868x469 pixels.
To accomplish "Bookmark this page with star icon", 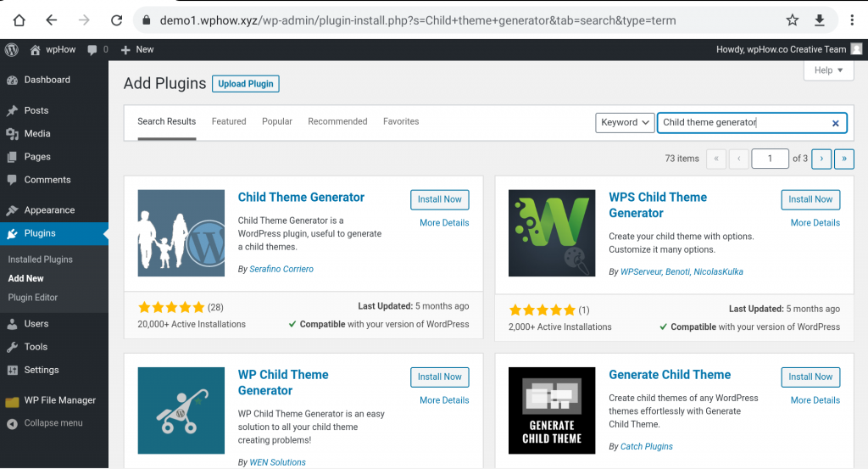I will (793, 20).
